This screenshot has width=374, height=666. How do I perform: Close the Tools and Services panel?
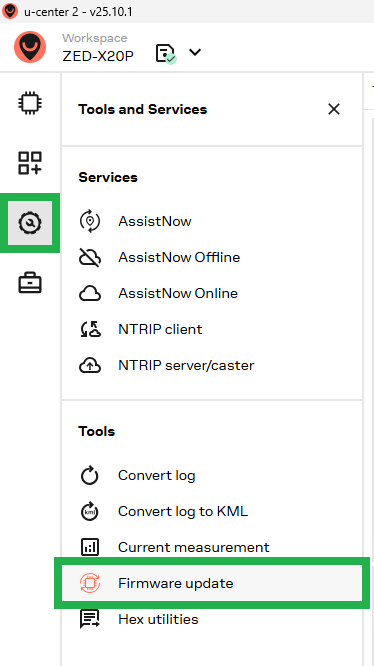pos(334,109)
